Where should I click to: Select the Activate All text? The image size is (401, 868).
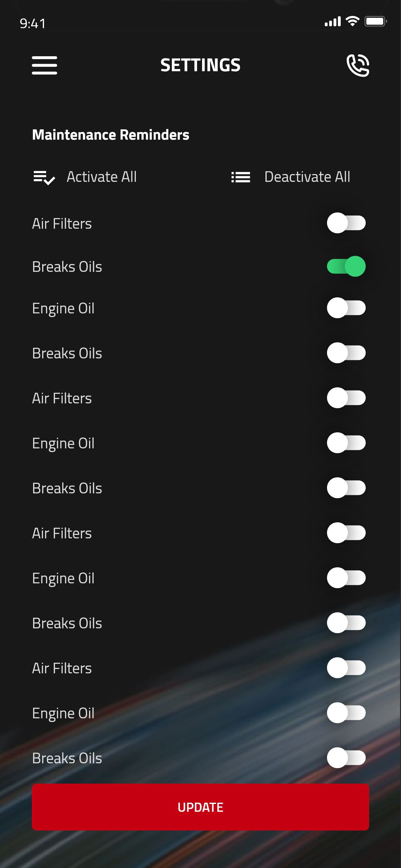click(x=101, y=177)
